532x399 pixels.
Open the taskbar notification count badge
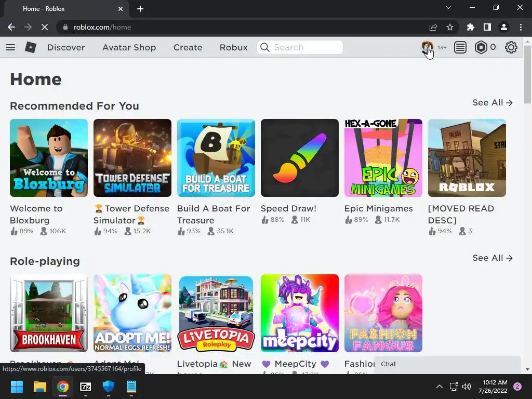517,387
